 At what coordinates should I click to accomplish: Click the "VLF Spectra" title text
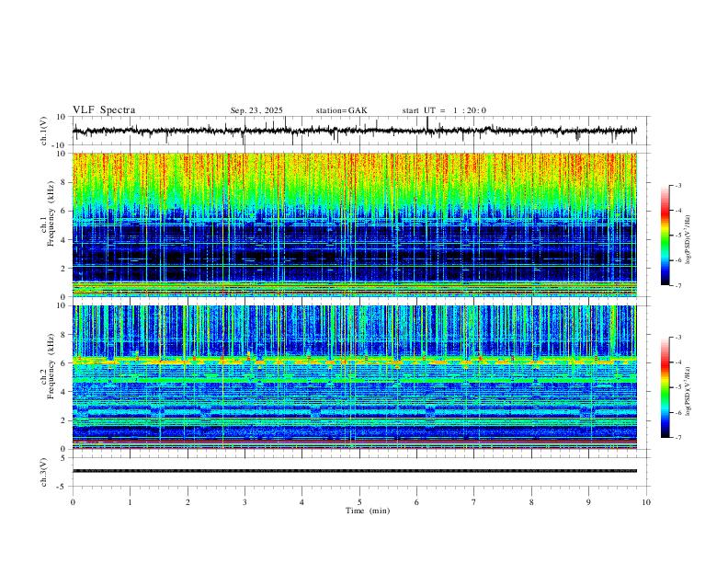[104, 110]
